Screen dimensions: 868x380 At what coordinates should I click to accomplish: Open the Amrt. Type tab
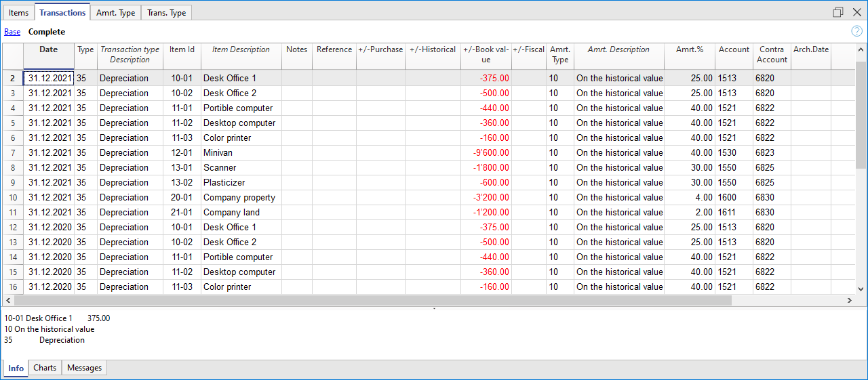tap(116, 13)
